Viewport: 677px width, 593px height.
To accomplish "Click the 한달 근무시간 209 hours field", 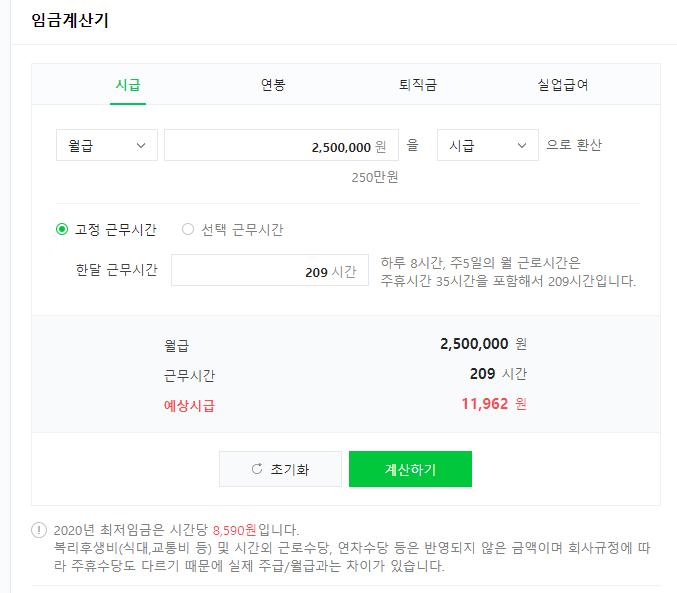I will pos(269,271).
